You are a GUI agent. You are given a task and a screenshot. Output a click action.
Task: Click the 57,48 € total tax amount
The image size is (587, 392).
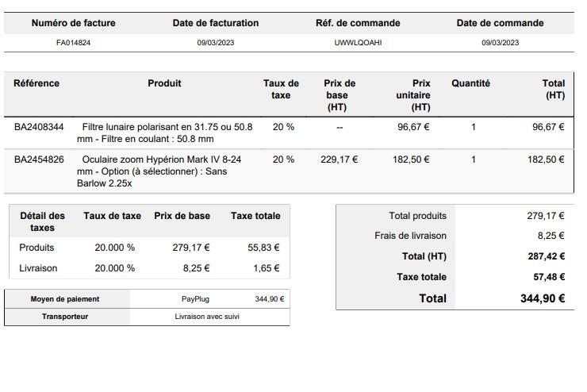point(547,277)
